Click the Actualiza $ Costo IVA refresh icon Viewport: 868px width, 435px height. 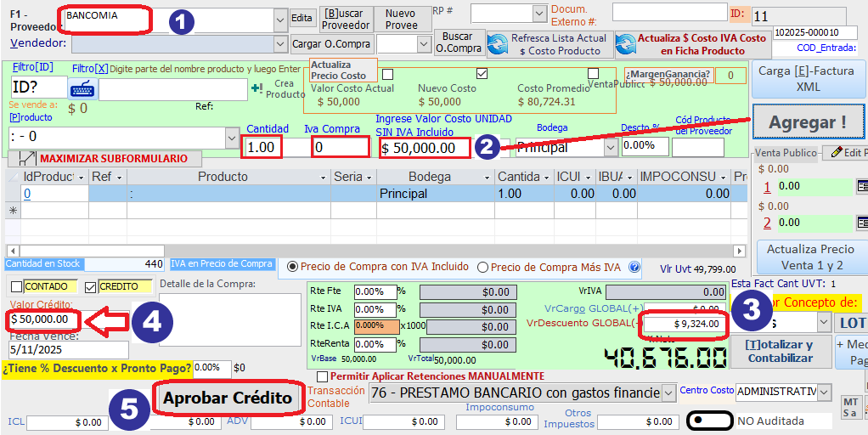(x=626, y=44)
